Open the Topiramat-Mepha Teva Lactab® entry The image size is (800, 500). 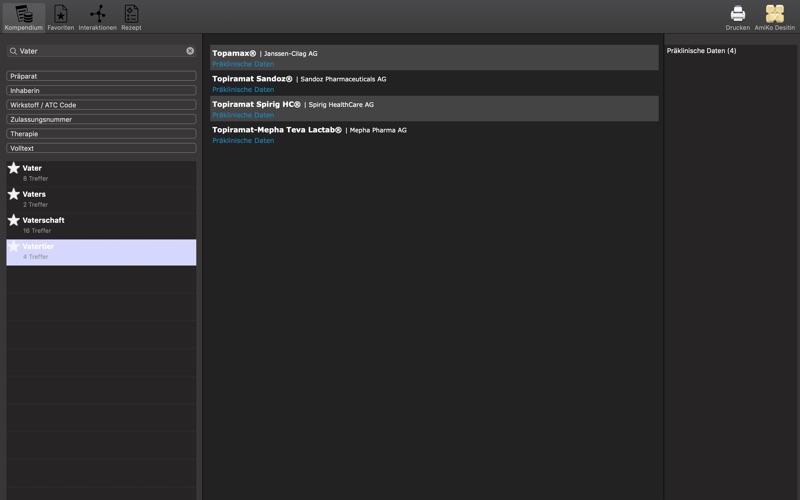[x=277, y=130]
